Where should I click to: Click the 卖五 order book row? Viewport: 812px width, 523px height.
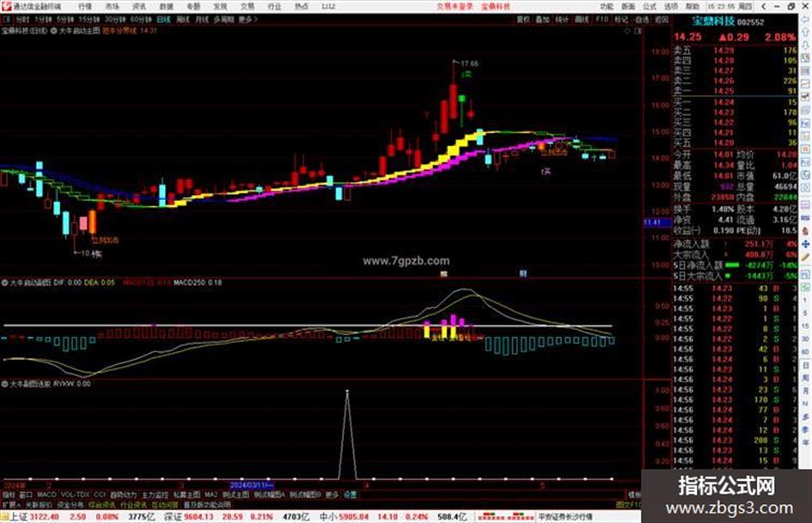735,51
